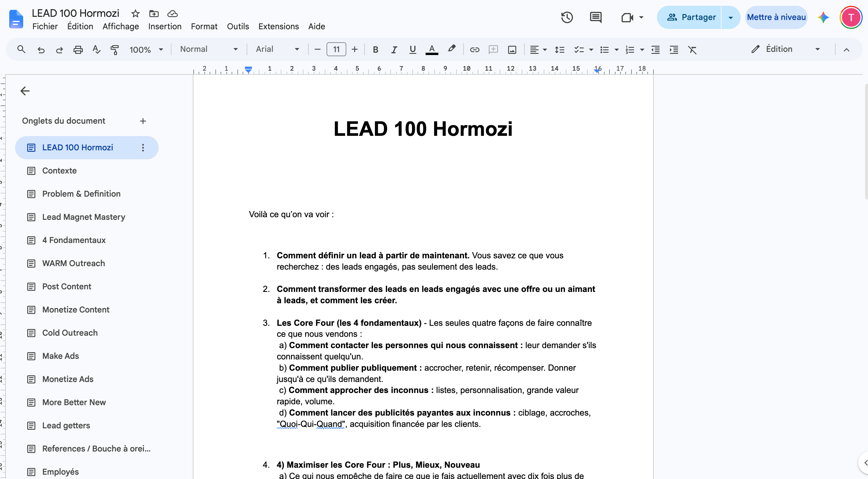Open the Insertion menu
868x479 pixels.
point(165,26)
